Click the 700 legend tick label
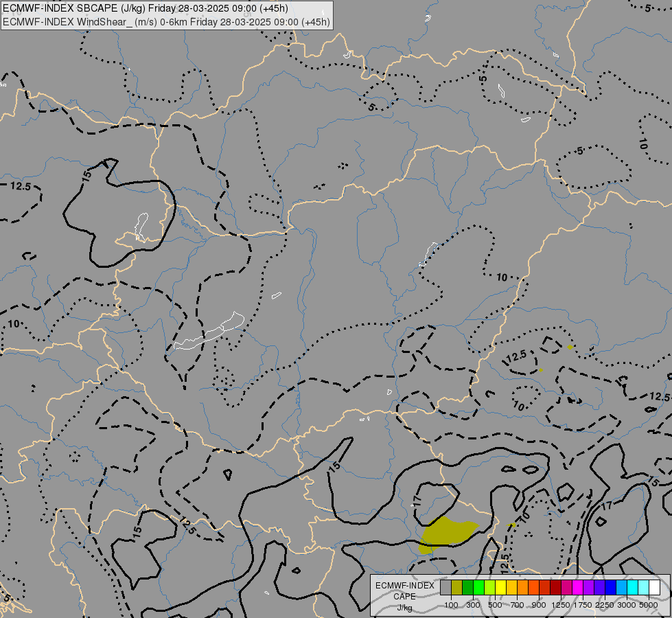The image size is (672, 618). pyautogui.click(x=518, y=605)
